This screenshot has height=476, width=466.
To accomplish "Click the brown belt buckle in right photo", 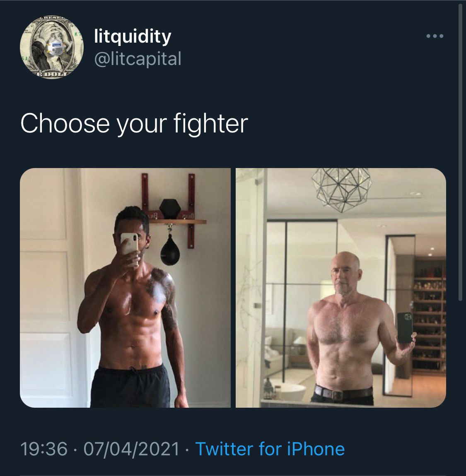I will point(336,394).
